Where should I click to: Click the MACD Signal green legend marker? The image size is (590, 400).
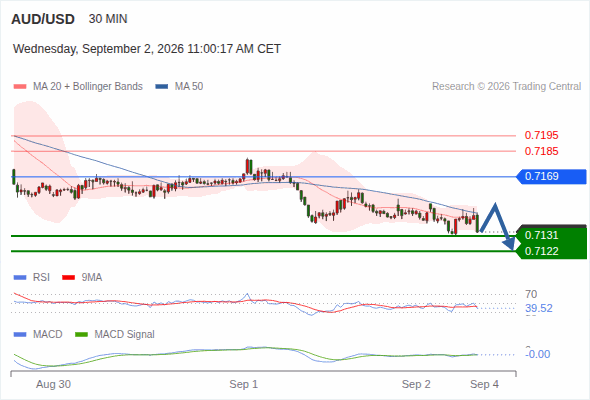click(81, 335)
